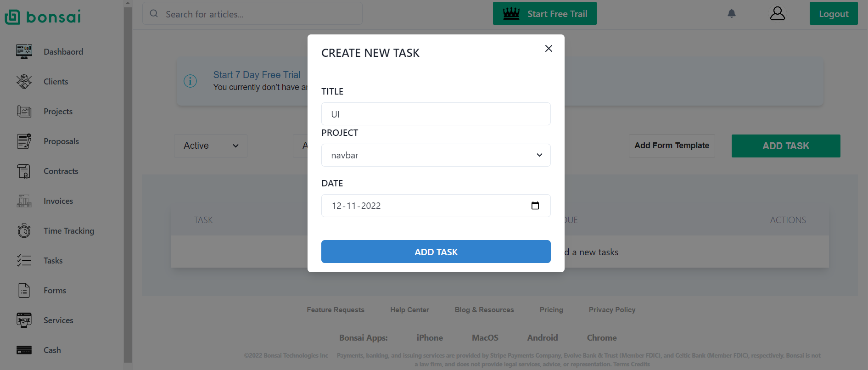Click the notification bell icon
The image size is (868, 370).
[x=732, y=13]
